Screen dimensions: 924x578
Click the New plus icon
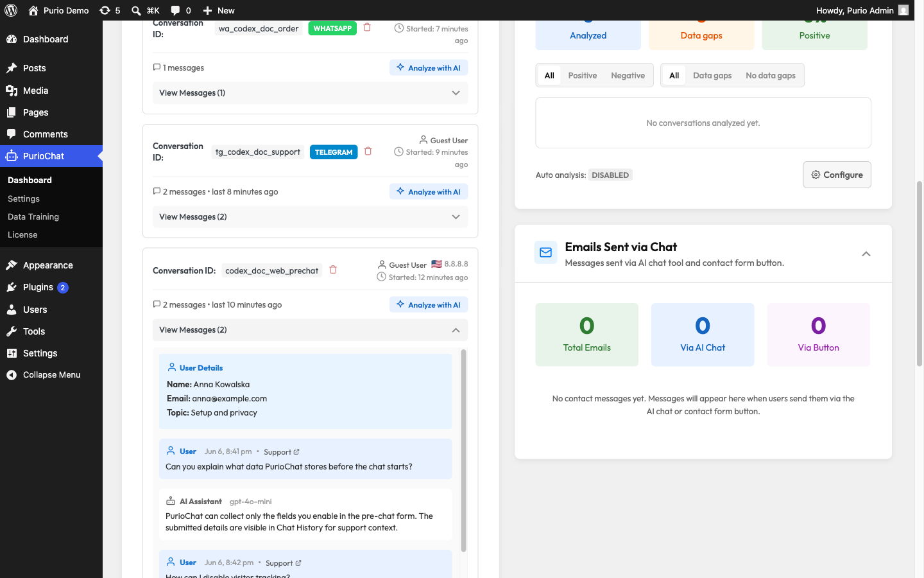pyautogui.click(x=207, y=10)
